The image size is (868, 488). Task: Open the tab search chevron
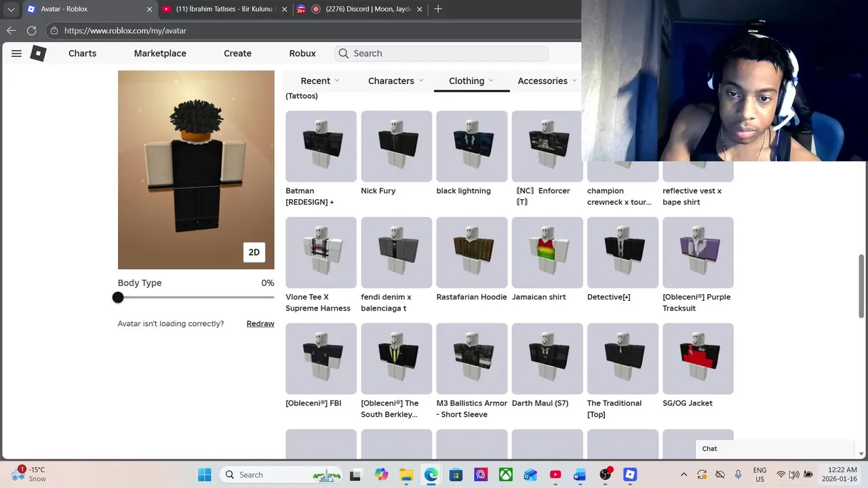(x=9, y=9)
